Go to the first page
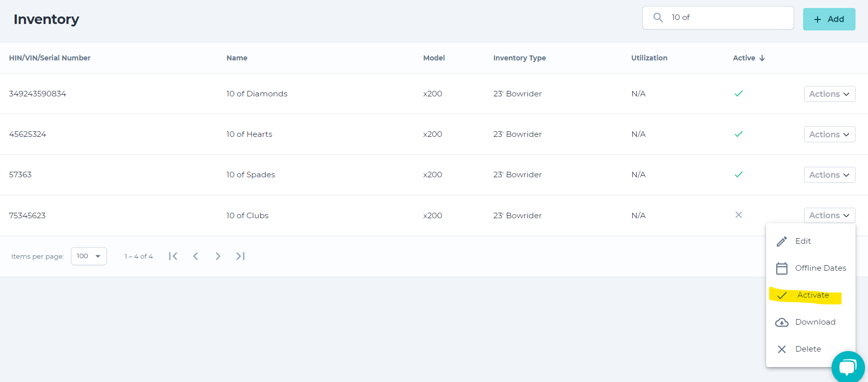868x382 pixels. tap(173, 256)
